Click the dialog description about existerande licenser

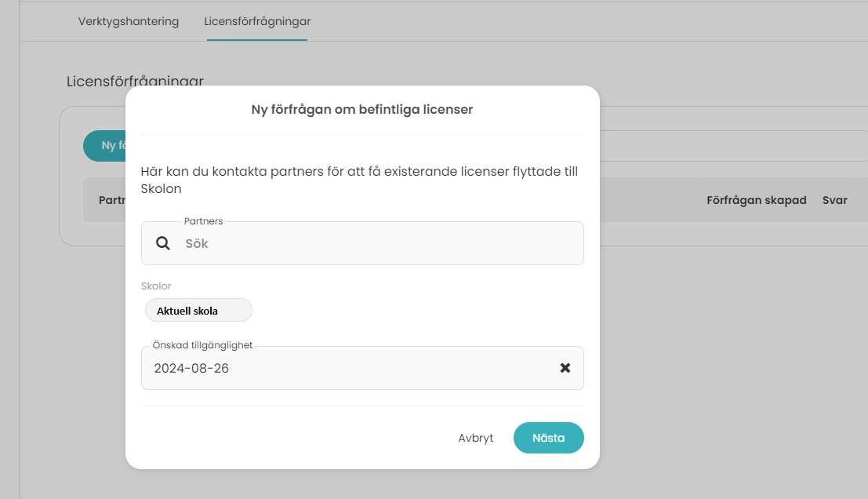[x=359, y=180]
